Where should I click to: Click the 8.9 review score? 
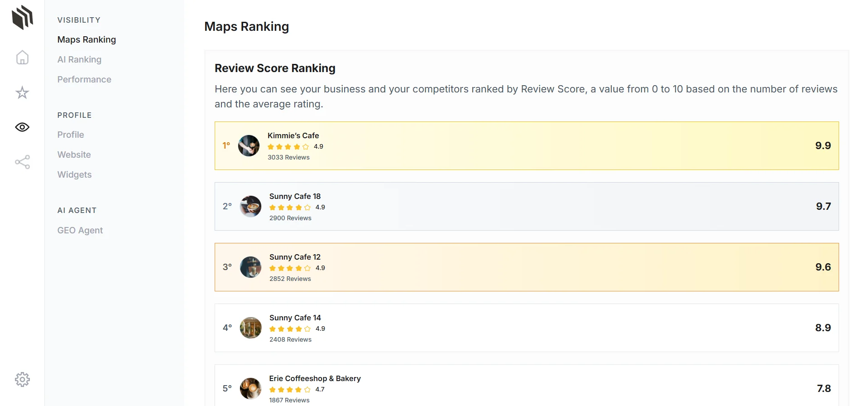pyautogui.click(x=823, y=328)
